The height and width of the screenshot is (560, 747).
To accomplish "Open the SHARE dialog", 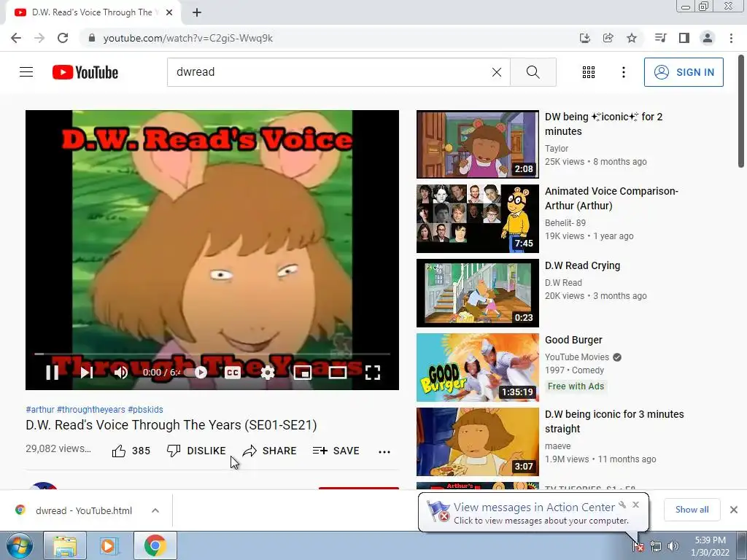I will pyautogui.click(x=269, y=451).
